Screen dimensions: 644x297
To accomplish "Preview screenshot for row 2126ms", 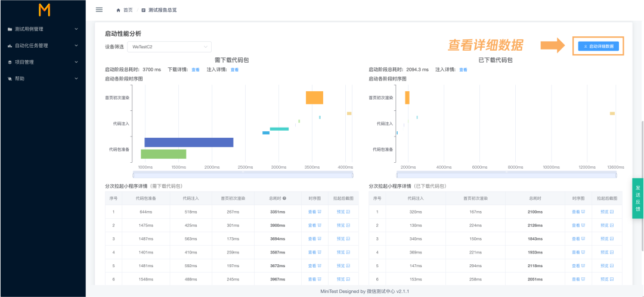I will (x=607, y=225).
